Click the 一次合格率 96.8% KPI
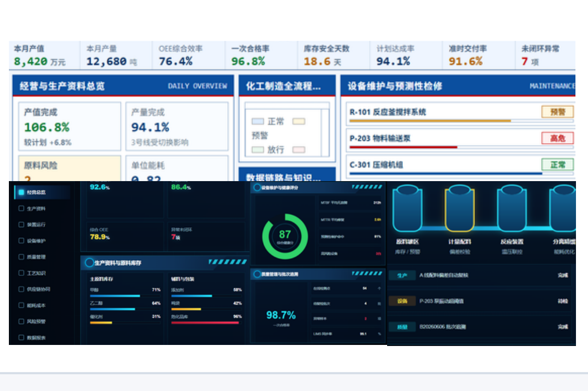This screenshot has height=391, width=588. 262,55
